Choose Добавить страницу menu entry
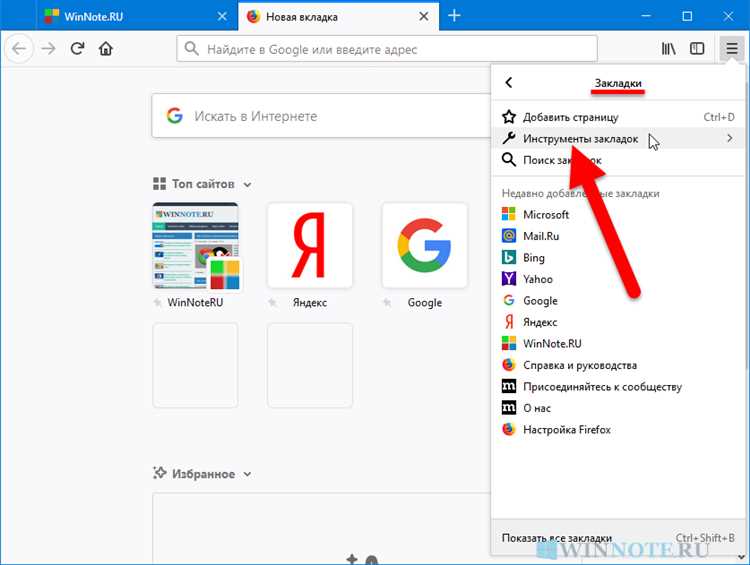This screenshot has height=565, width=750. click(x=618, y=117)
